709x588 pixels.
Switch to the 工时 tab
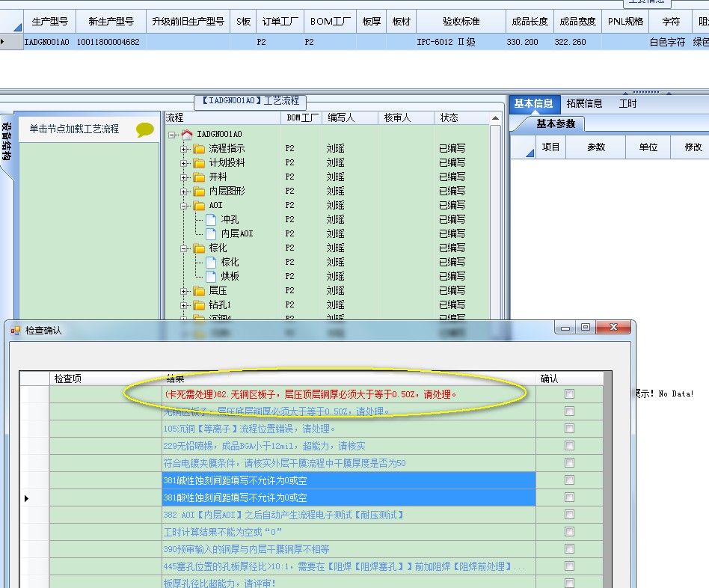point(627,103)
